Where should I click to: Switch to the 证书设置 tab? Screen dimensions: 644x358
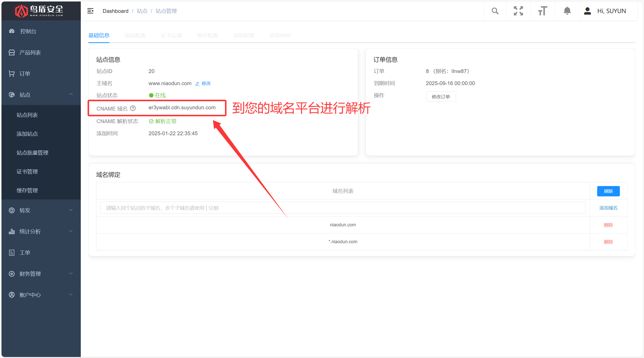pos(171,35)
